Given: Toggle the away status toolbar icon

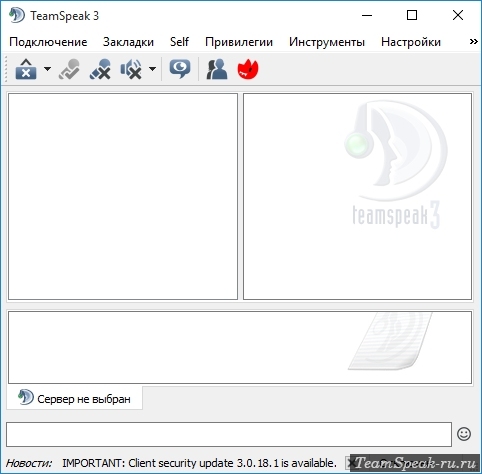Looking at the screenshot, I should [x=69, y=69].
